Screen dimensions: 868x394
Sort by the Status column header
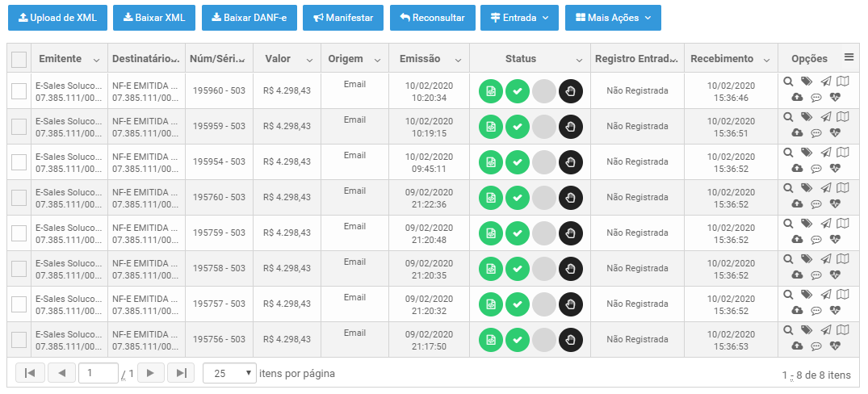click(521, 59)
